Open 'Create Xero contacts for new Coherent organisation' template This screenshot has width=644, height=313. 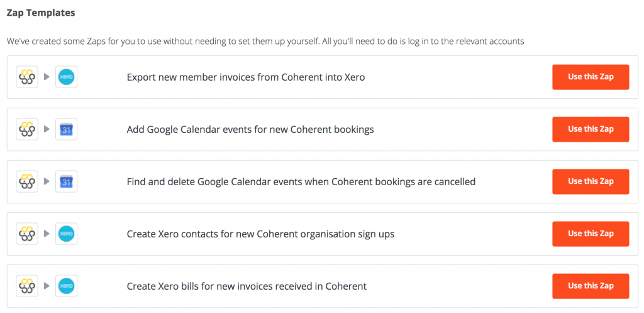coord(260,234)
